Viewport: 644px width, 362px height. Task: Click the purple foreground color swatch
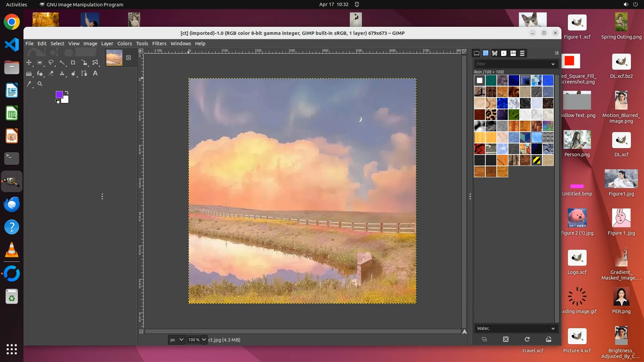59,94
